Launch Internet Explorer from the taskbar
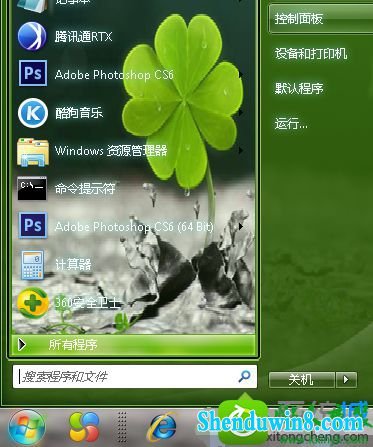 tap(162, 427)
